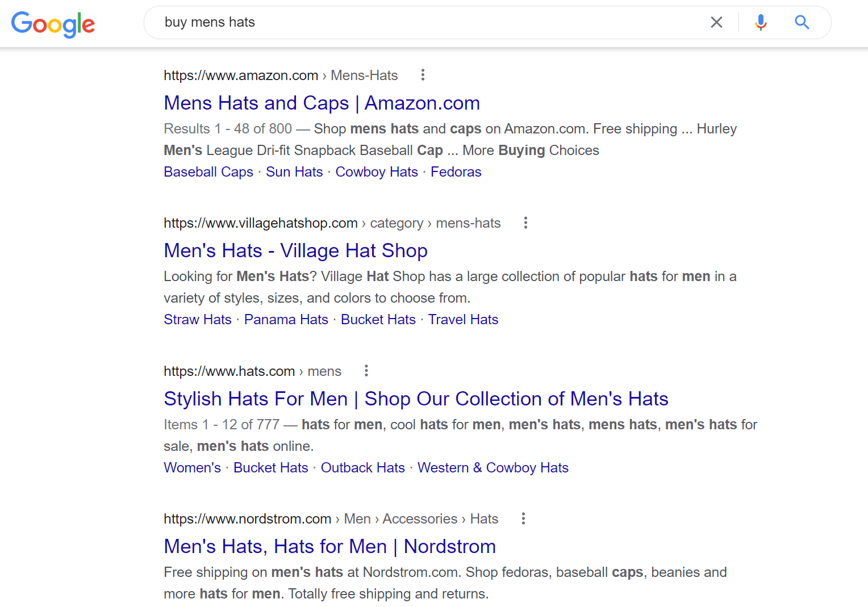Clear the search box with X icon

tap(716, 22)
